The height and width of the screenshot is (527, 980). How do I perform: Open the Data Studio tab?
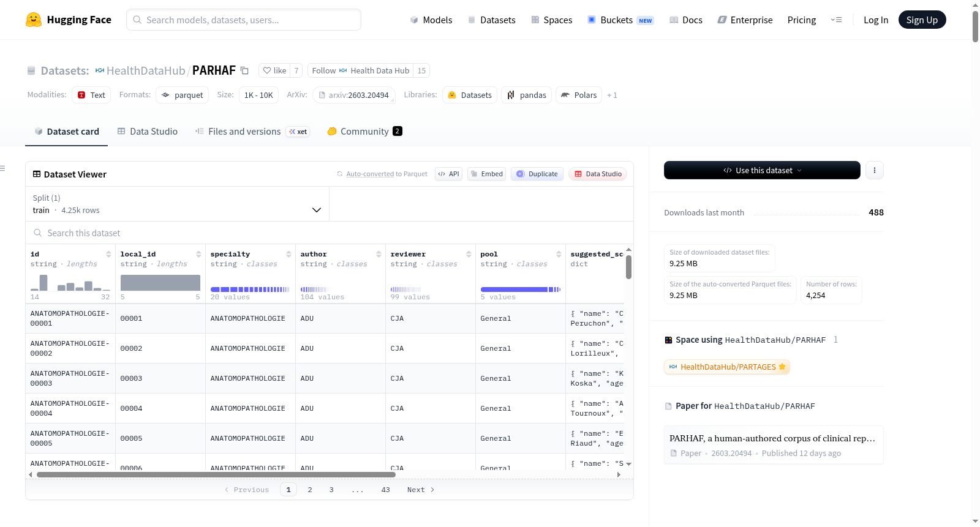(x=148, y=132)
